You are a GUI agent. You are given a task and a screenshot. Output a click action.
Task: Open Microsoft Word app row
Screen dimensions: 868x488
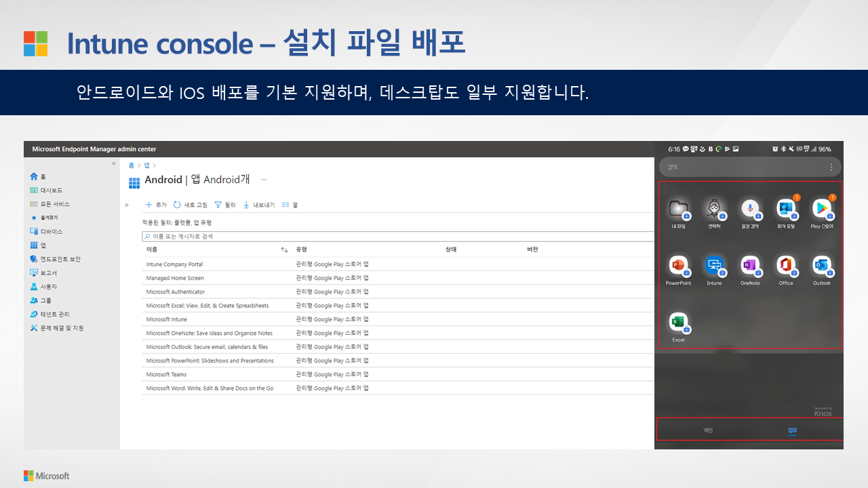(398, 388)
